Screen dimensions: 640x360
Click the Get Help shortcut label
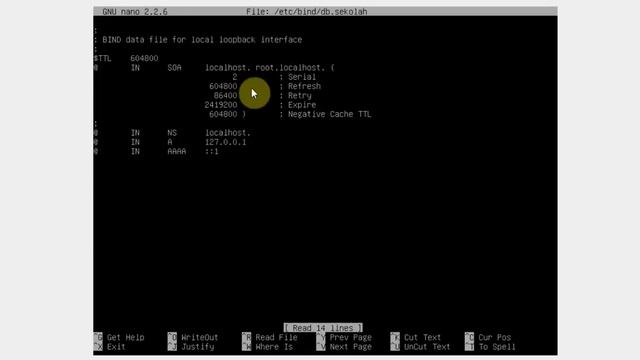click(125, 338)
